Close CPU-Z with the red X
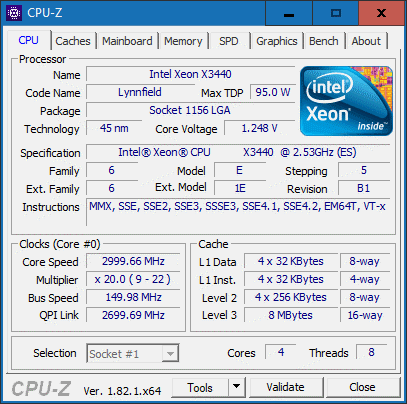The height and width of the screenshot is (404, 407). coord(382,13)
